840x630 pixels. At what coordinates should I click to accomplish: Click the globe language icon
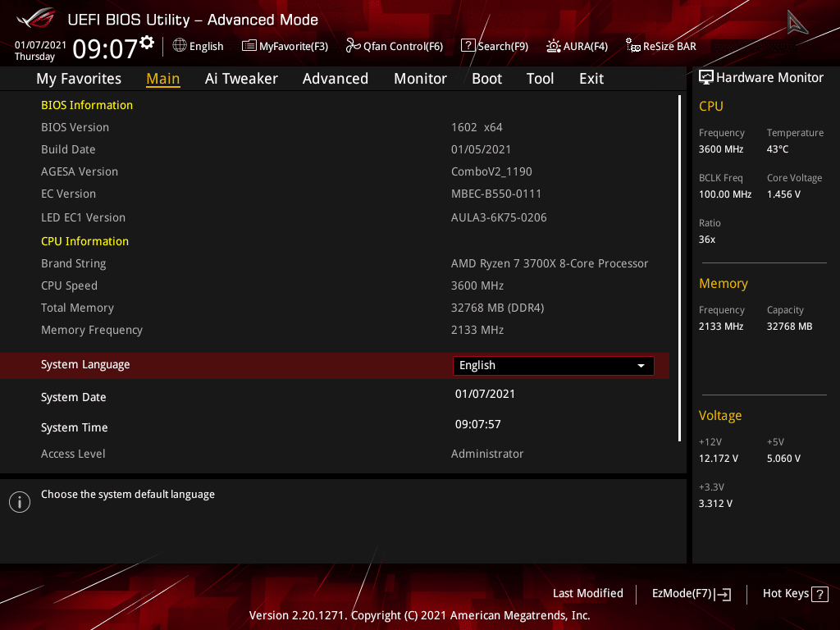180,46
